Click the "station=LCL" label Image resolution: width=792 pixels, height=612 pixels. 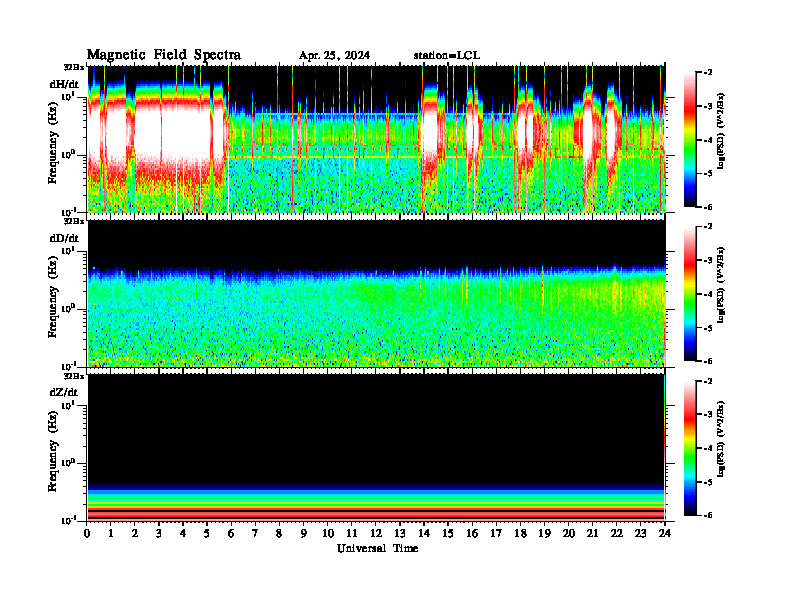tap(447, 56)
